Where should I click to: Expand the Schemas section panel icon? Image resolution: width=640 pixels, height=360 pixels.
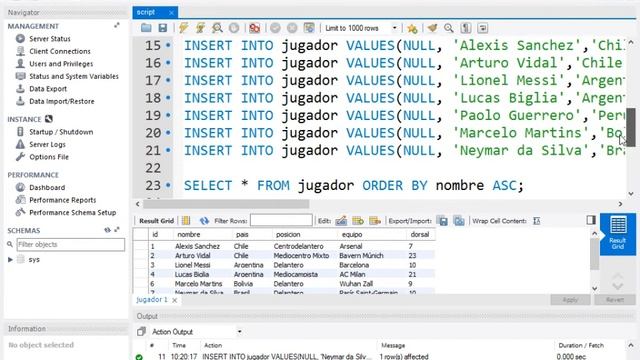[117, 230]
